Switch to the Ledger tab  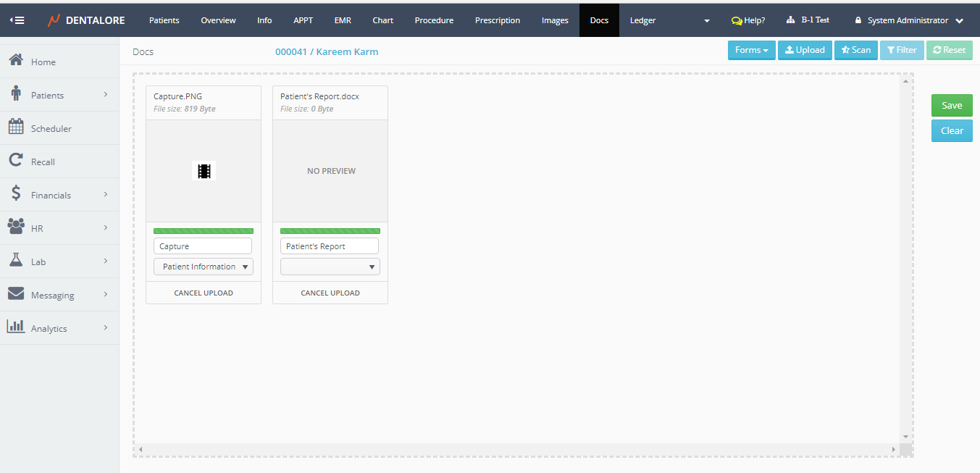(642, 20)
